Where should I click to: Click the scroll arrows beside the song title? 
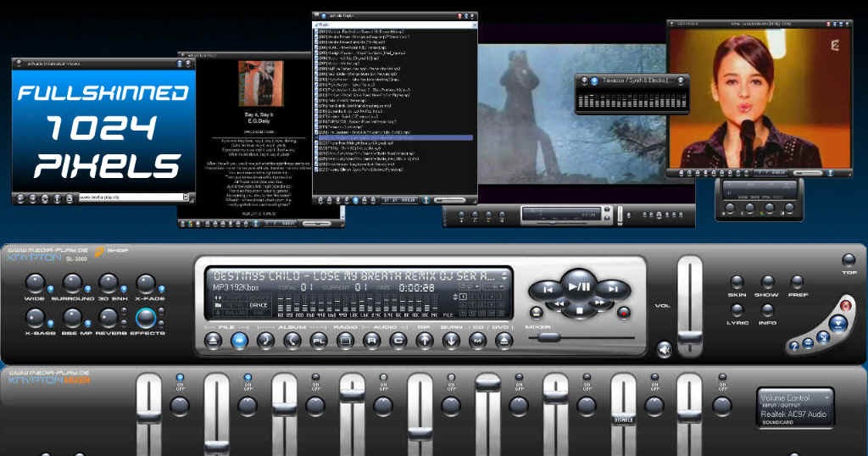[x=504, y=275]
